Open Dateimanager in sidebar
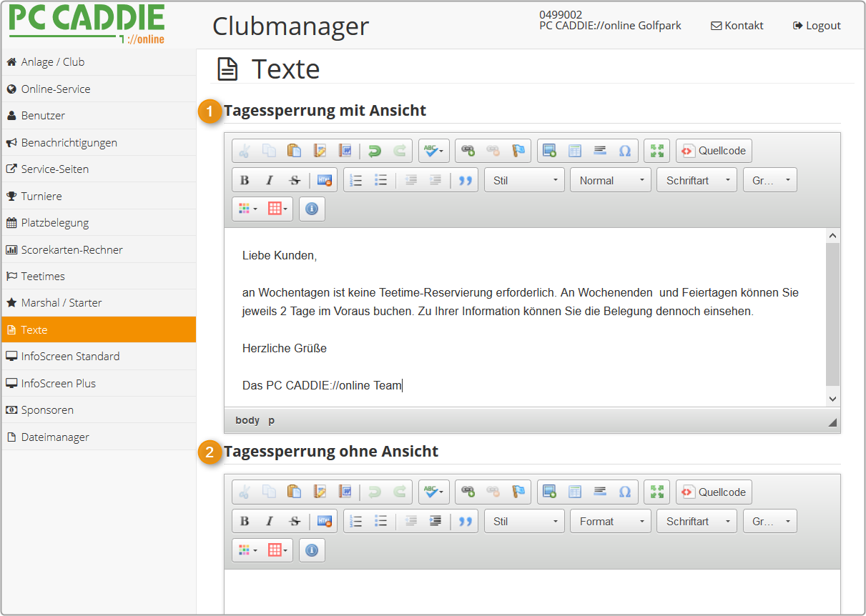 (99, 437)
